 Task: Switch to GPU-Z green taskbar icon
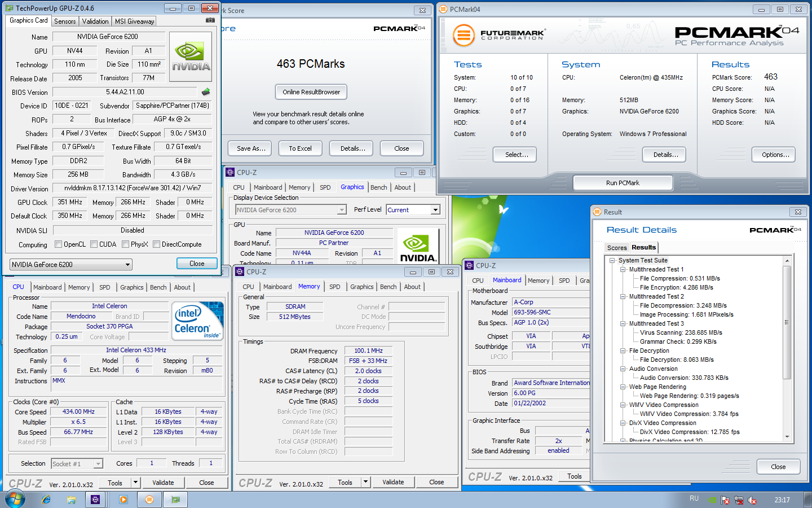click(175, 500)
